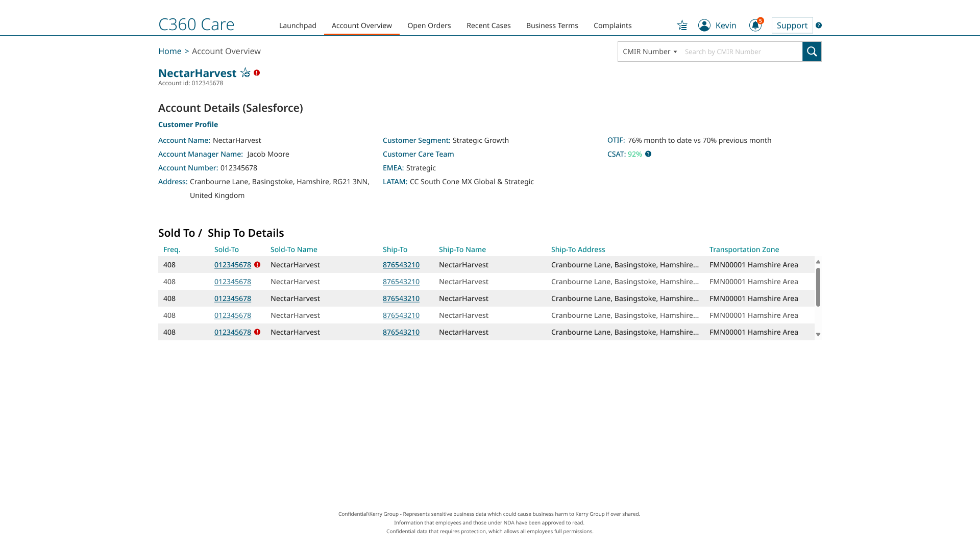Screen dimensions: 980x551
Task: Click the red alert icon next to NectarHarvest
Action: point(257,73)
